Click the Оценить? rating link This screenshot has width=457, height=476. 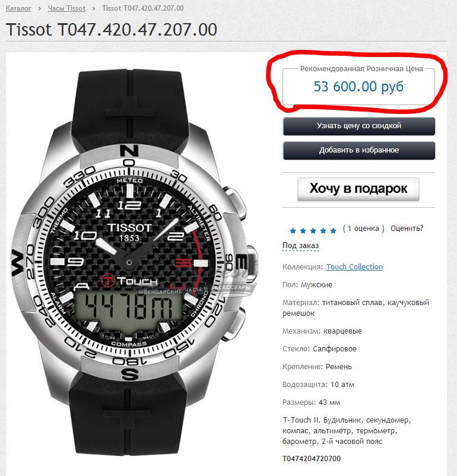point(407,229)
